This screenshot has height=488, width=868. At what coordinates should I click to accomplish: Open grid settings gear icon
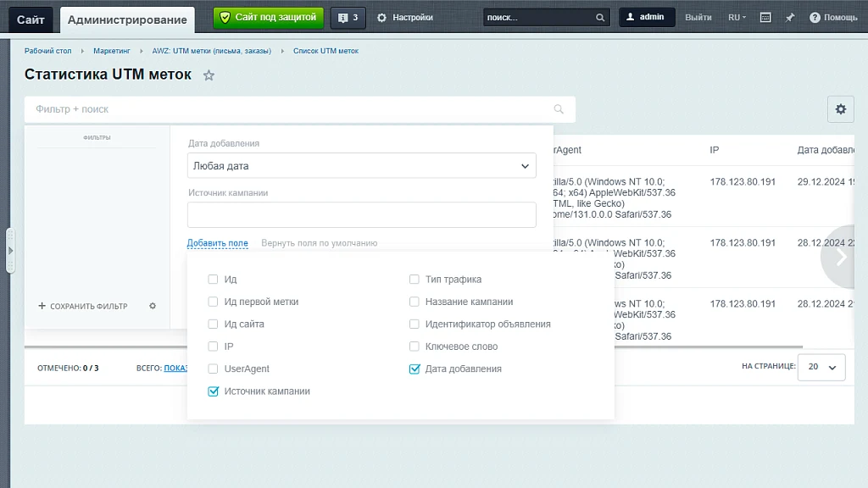click(x=840, y=109)
